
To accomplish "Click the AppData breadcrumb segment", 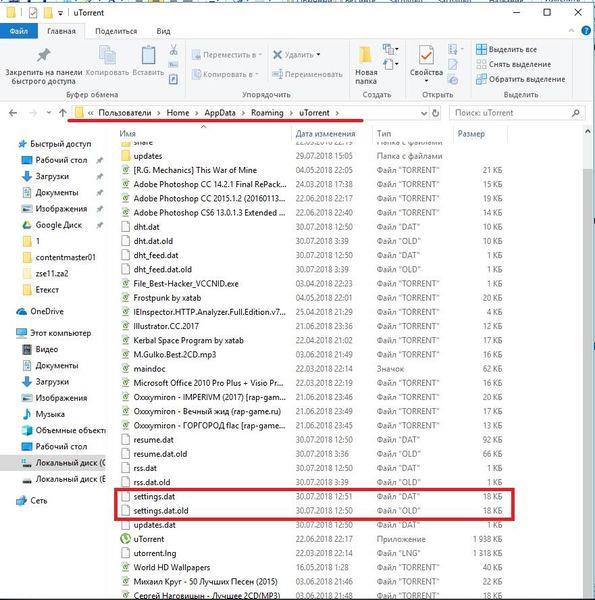I will [x=220, y=113].
